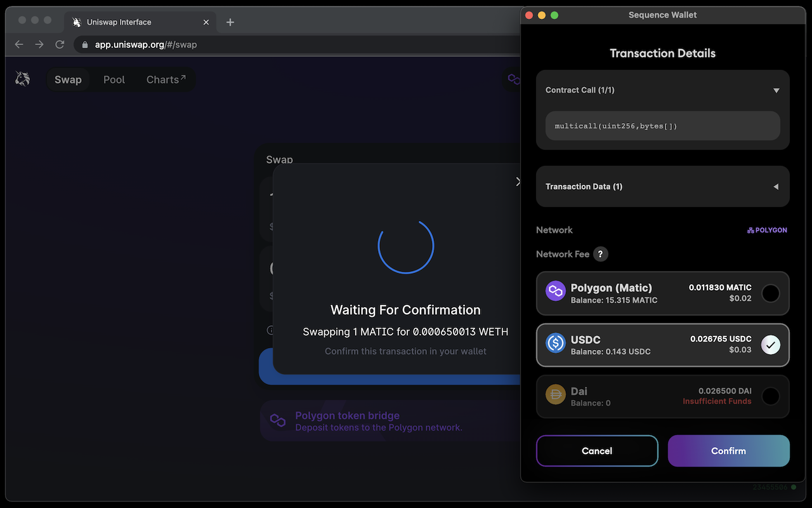Click the app.uniswap.org address bar

coord(298,44)
